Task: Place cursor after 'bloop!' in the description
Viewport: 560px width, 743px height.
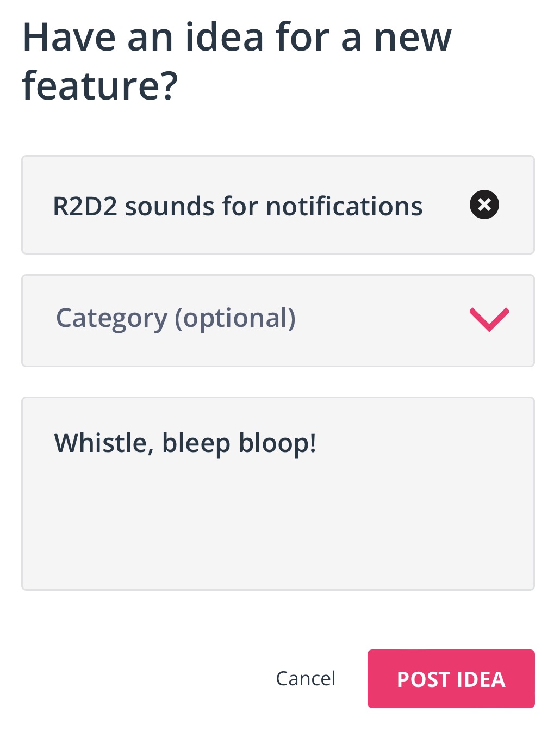Action: click(x=318, y=443)
